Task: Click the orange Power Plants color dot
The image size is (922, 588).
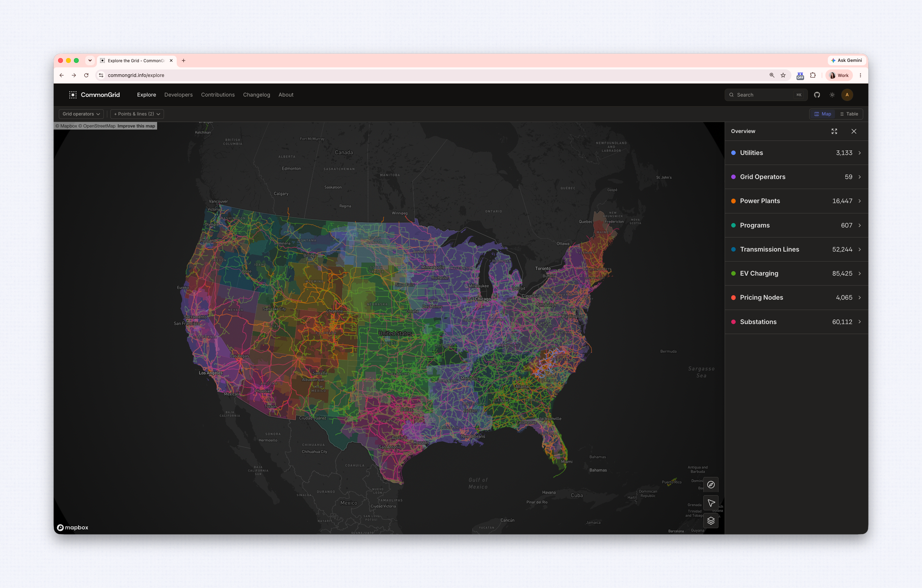Action: tap(733, 201)
